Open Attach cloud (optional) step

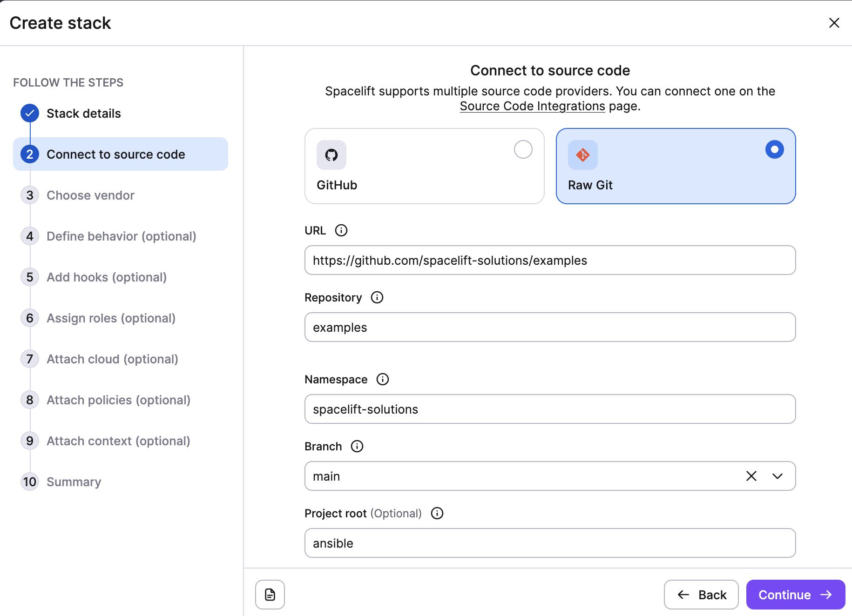pyautogui.click(x=113, y=359)
